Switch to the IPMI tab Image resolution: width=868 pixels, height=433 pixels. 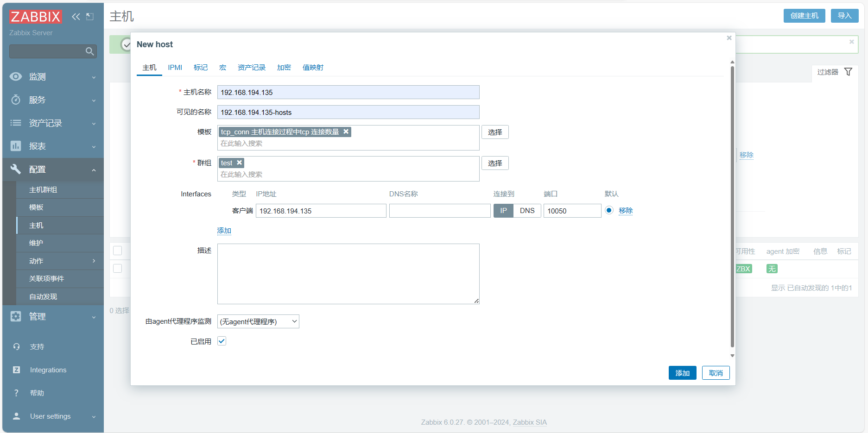[x=175, y=68]
